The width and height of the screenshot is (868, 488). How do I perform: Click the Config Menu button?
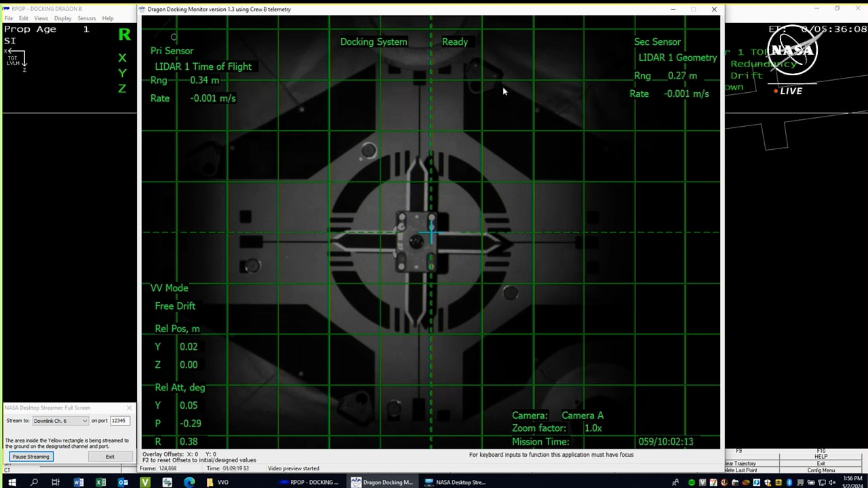(821, 470)
